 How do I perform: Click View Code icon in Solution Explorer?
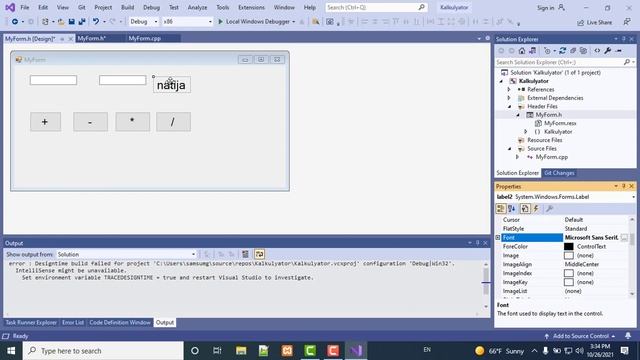pyautogui.click(x=597, y=51)
